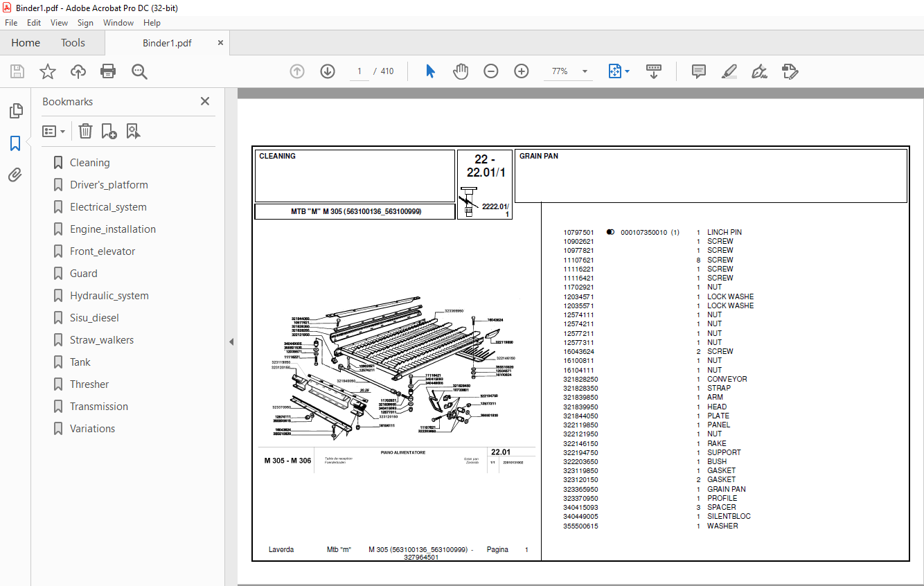The width and height of the screenshot is (924, 586).
Task: Open the zoom level dropdown
Action: [585, 71]
